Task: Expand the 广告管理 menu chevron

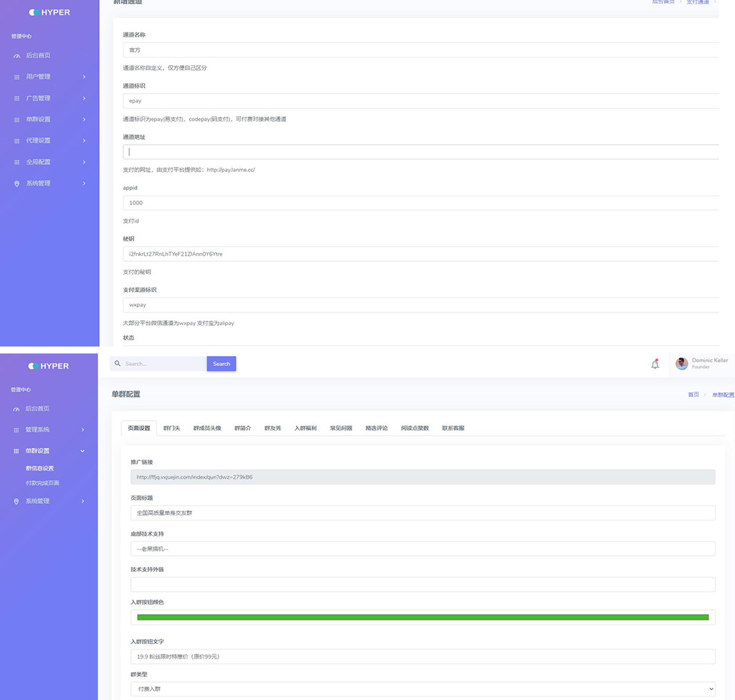Action: (85, 98)
